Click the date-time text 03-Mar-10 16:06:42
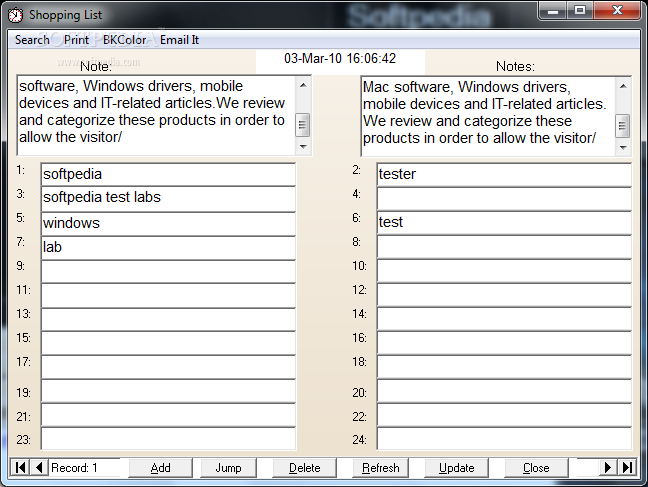648x487 pixels. coord(340,59)
